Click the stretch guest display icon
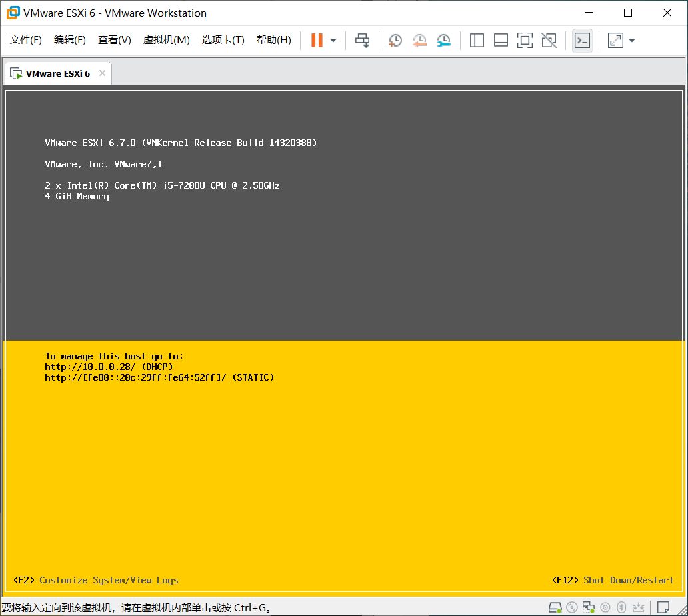This screenshot has width=688, height=616. pyautogui.click(x=615, y=41)
